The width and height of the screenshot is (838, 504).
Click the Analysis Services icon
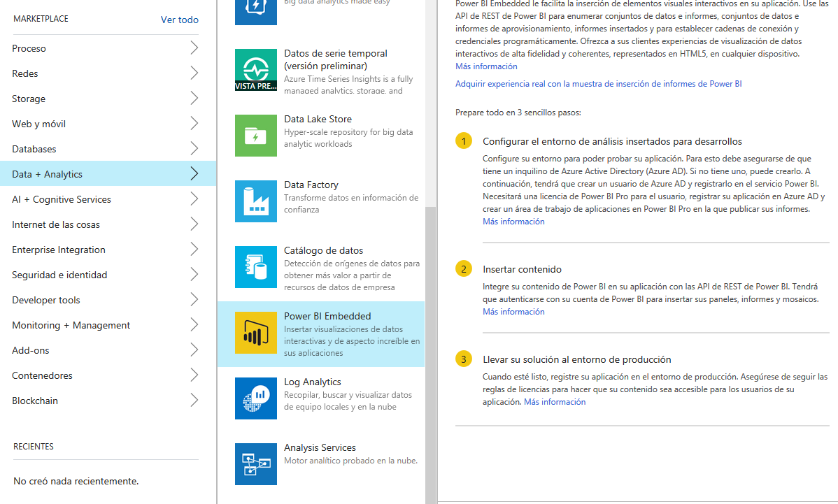pos(256,464)
